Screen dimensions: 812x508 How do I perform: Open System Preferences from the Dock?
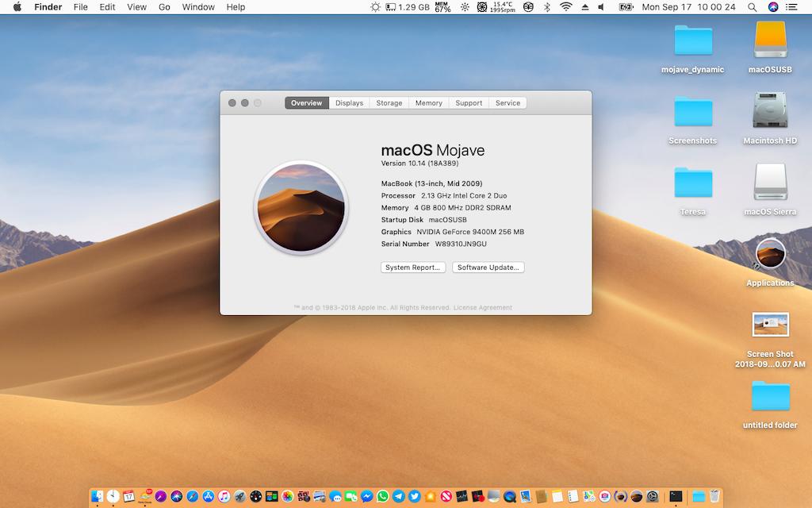pyautogui.click(x=653, y=497)
